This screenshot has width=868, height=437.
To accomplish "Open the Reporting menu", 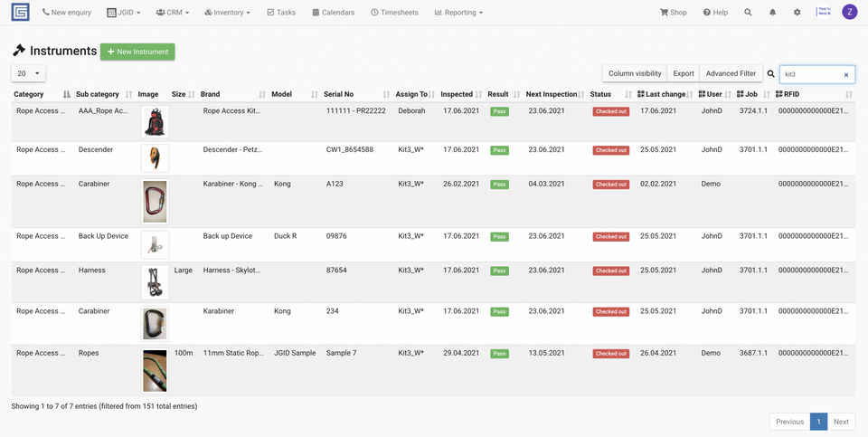I will [458, 13].
